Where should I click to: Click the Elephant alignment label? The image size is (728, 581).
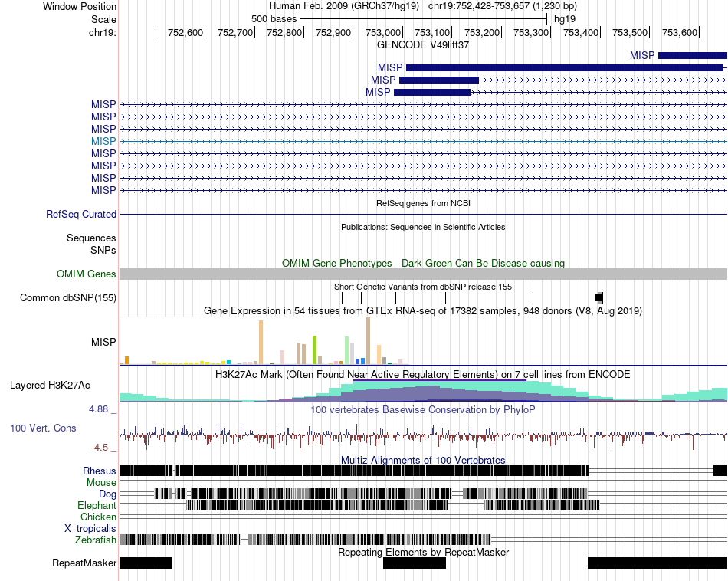97,505
